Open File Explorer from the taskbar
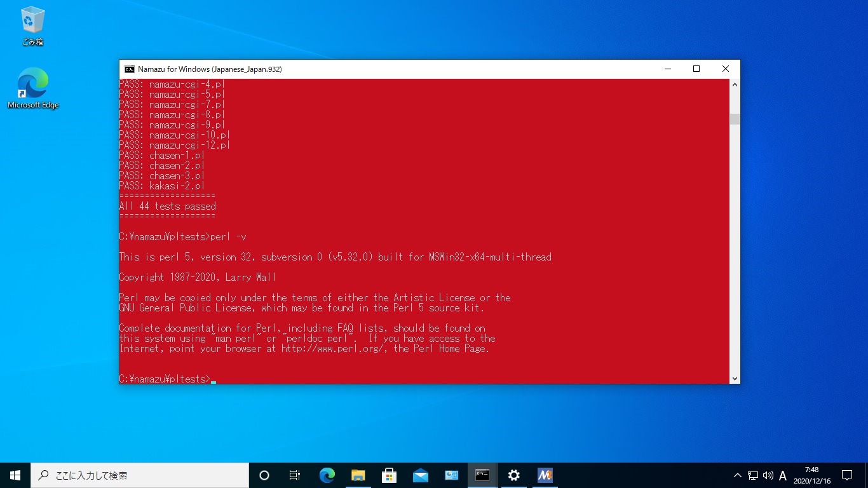This screenshot has width=868, height=488. (358, 475)
